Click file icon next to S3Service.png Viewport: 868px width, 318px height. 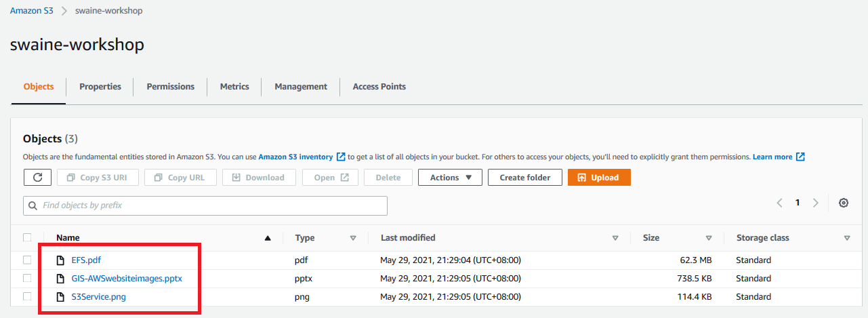[x=60, y=296]
